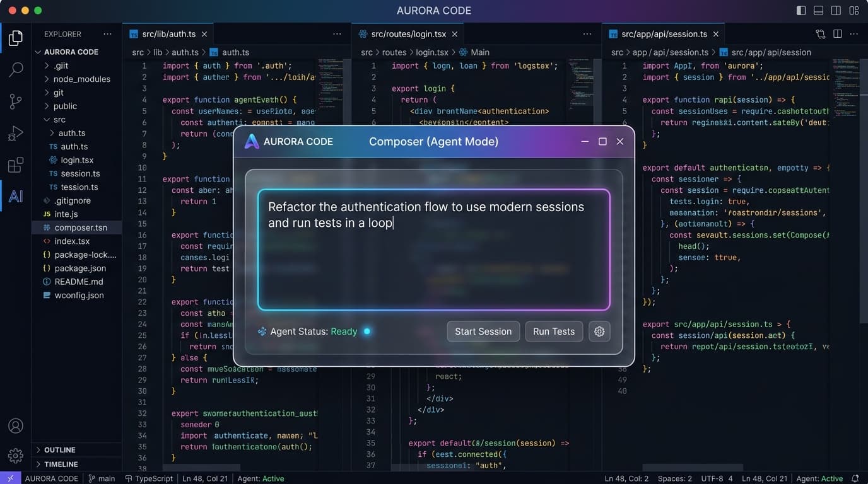Open the Extensions view
Viewport: 868px width, 484px height.
pos(16,165)
